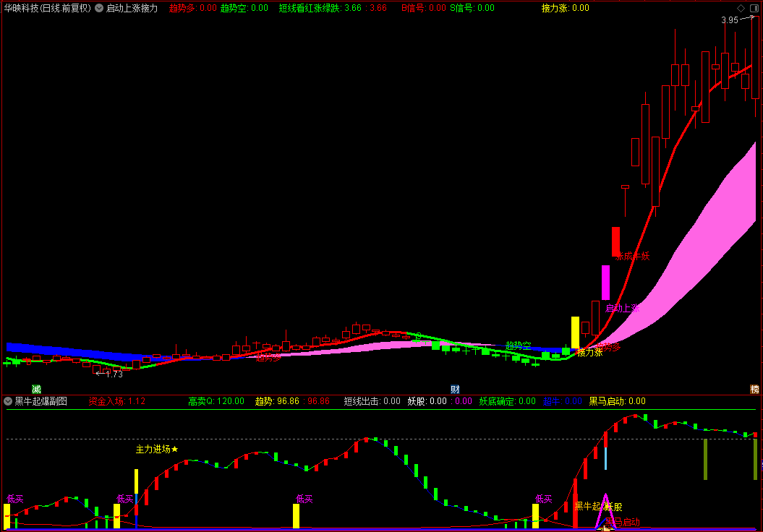Select the 短线看红涨绿跌: 3.66 readout
The width and height of the screenshot is (763, 532).
[x=320, y=8]
